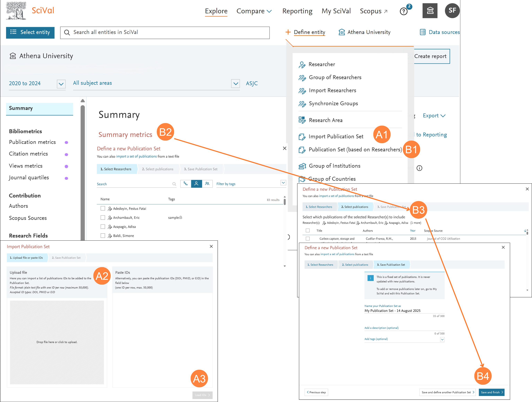532x402 pixels.
Task: Check the Carbon capture, storage publication row
Action: click(x=308, y=239)
